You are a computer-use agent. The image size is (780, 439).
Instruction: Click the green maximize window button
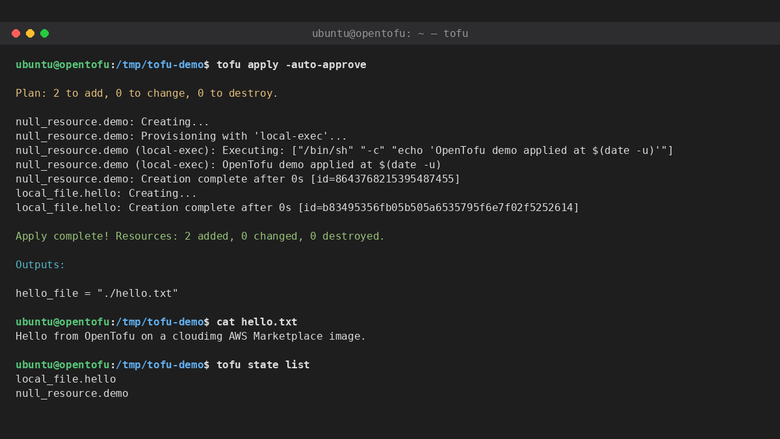click(x=45, y=33)
